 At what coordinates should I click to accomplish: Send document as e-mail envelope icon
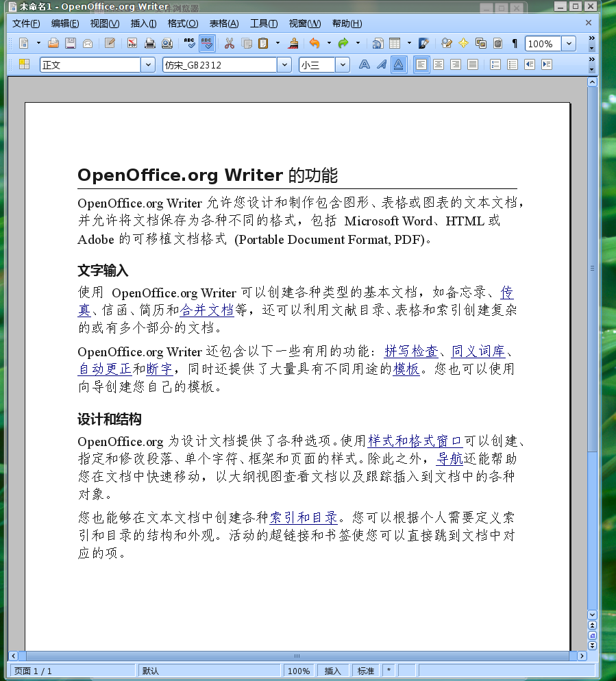pyautogui.click(x=88, y=43)
